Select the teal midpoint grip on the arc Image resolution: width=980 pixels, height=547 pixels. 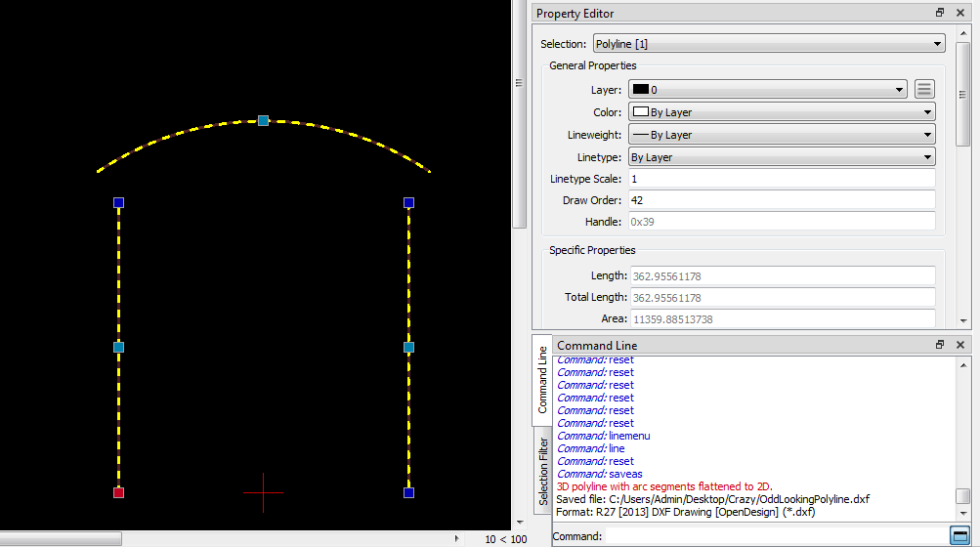(263, 120)
